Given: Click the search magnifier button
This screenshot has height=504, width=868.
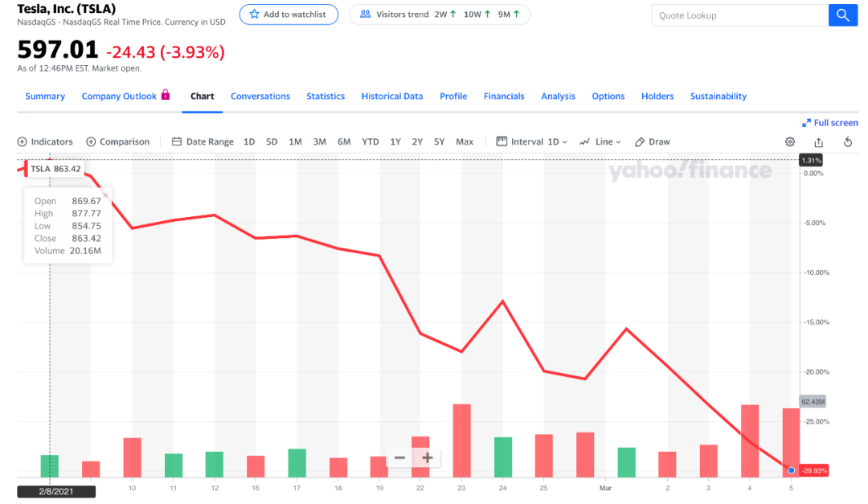Looking at the screenshot, I should point(842,15).
